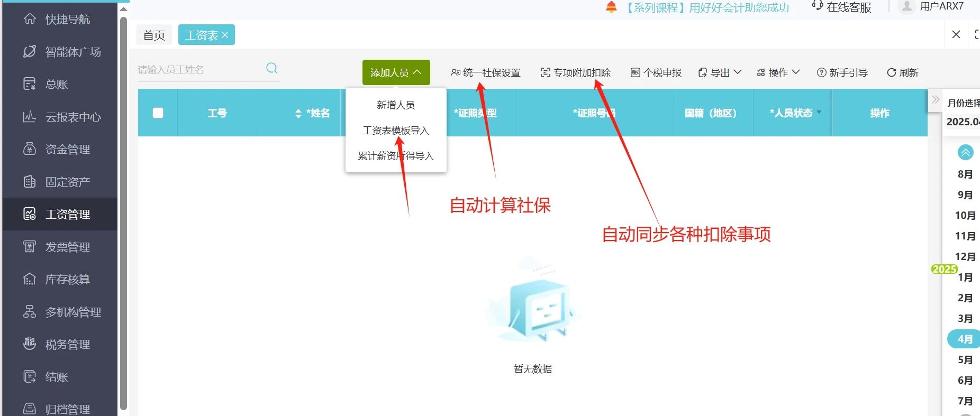The height and width of the screenshot is (416, 980).
Task: Click the 用户ARX7 account name
Action: pyautogui.click(x=942, y=6)
